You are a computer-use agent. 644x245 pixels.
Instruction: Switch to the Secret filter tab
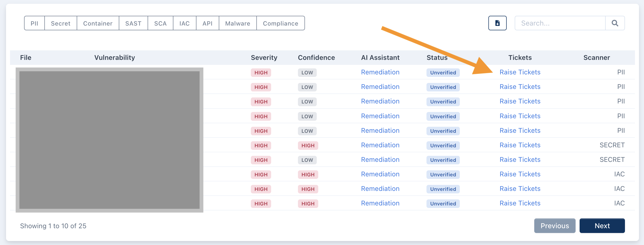pos(61,23)
